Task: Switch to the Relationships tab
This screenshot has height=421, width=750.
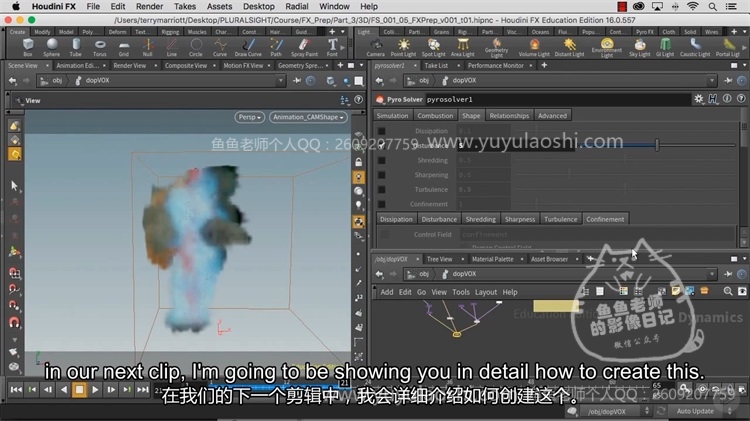Action: 509,116
